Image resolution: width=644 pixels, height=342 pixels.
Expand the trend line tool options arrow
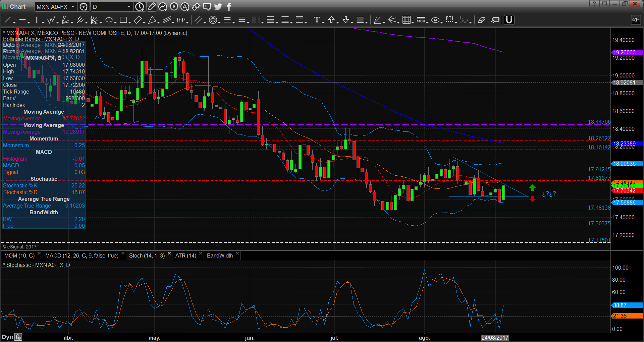tap(14, 22)
